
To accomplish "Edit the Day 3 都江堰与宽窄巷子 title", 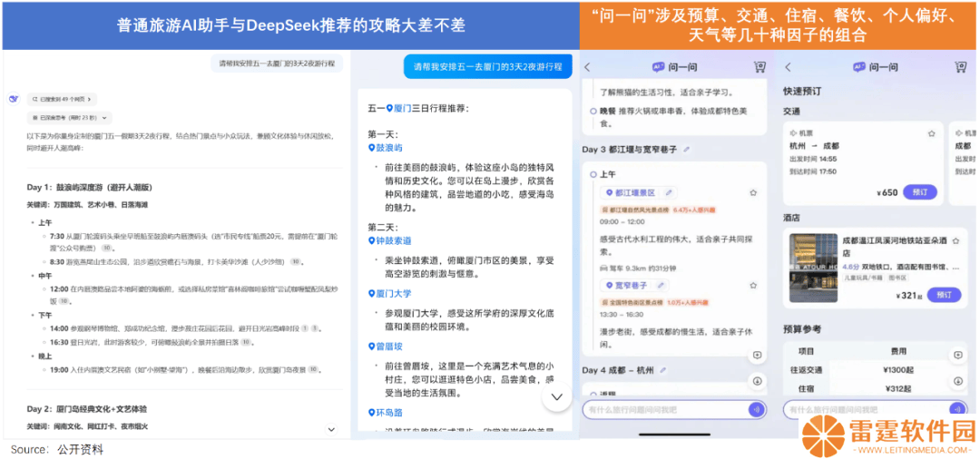I will pyautogui.click(x=687, y=150).
